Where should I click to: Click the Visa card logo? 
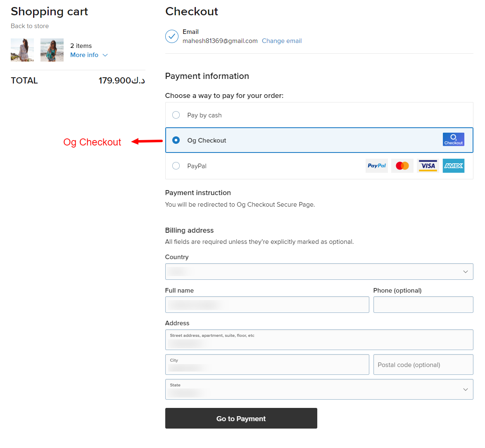click(x=428, y=166)
